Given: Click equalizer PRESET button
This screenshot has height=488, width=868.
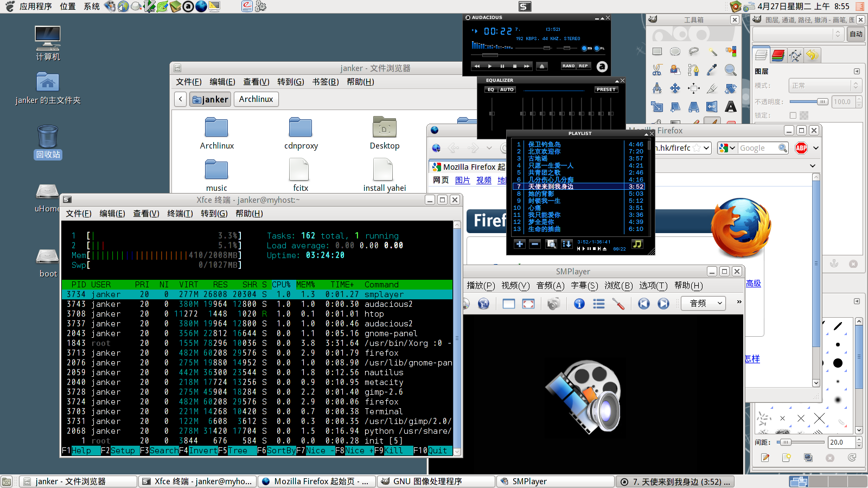Looking at the screenshot, I should click(x=606, y=89).
